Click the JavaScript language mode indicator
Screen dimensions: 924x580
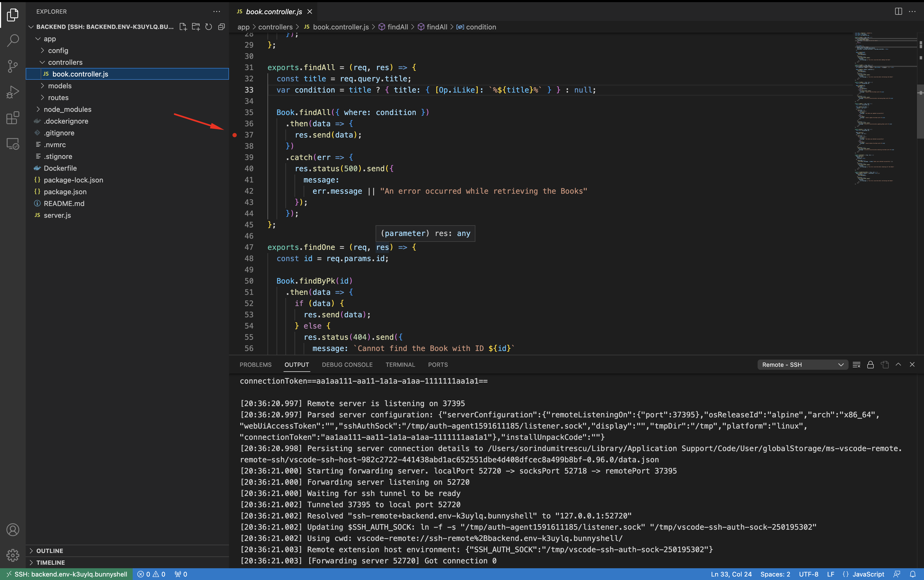(868, 574)
